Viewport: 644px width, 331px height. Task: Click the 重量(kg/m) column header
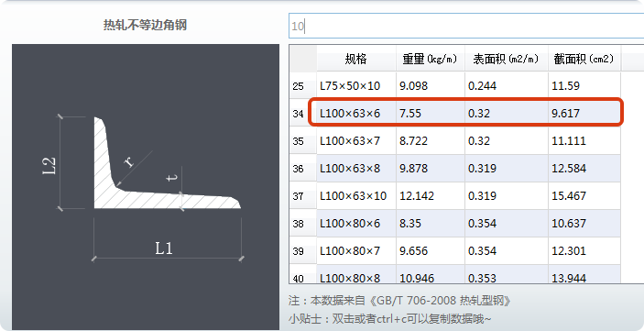coord(431,59)
